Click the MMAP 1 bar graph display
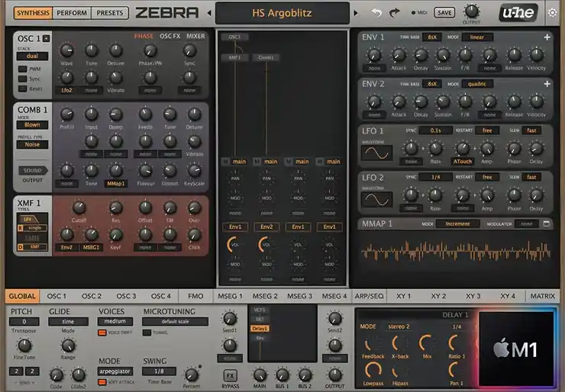Screen dimensions: 565x392 (x=456, y=251)
